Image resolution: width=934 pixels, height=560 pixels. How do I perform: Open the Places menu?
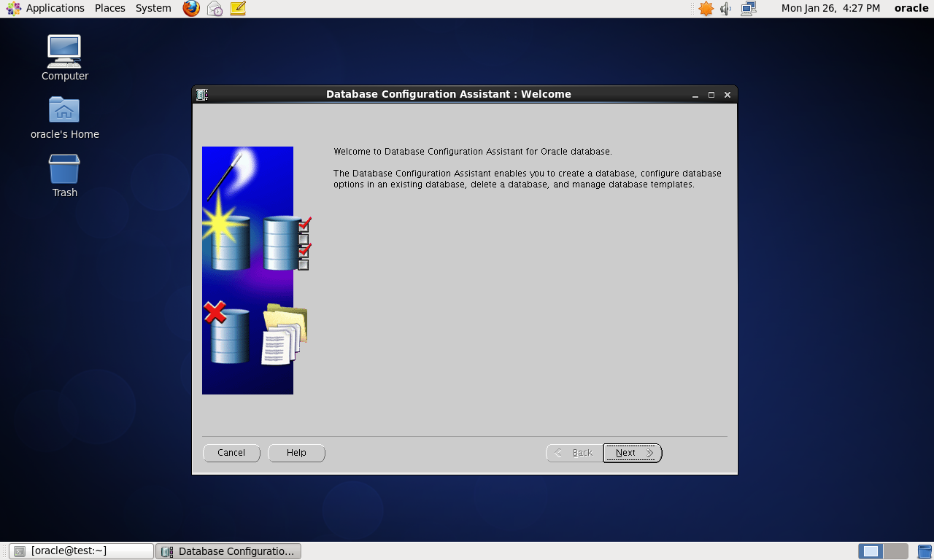[110, 8]
